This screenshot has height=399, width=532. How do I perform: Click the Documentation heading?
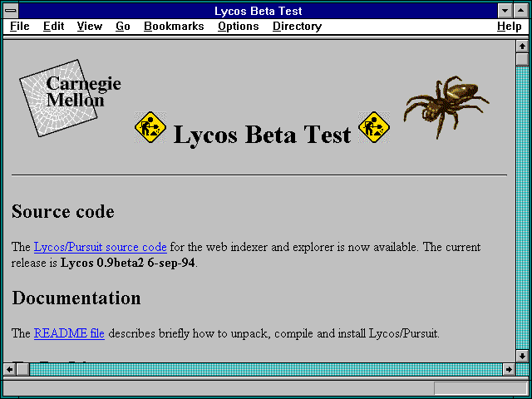(76, 298)
